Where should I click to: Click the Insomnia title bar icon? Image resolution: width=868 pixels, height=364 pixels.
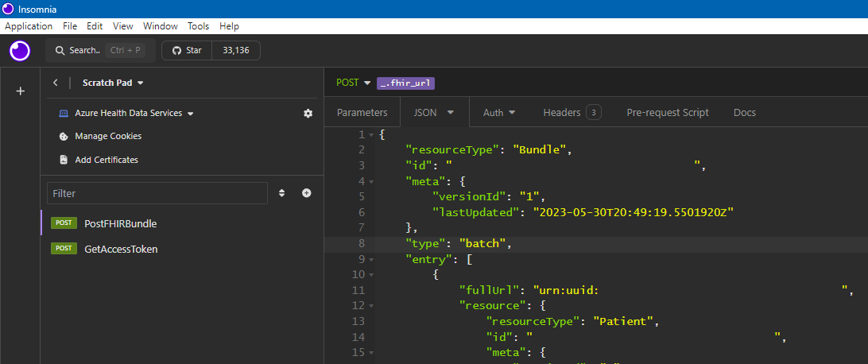pyautogui.click(x=8, y=9)
